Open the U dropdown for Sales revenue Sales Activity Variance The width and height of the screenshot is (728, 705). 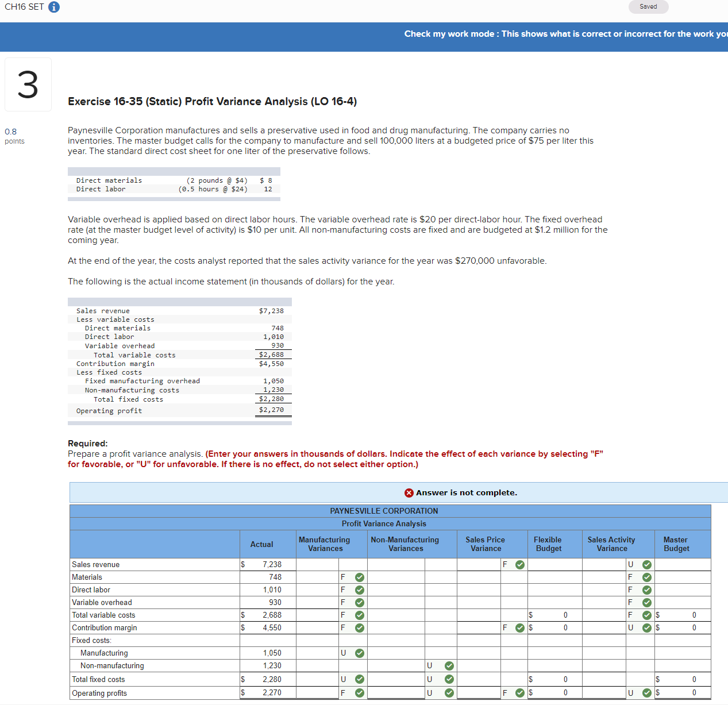(x=630, y=564)
